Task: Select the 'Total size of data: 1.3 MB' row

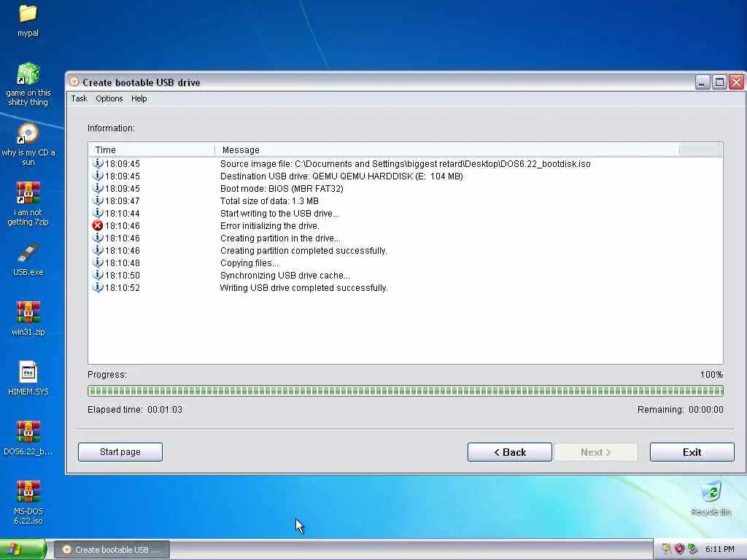Action: click(x=406, y=201)
